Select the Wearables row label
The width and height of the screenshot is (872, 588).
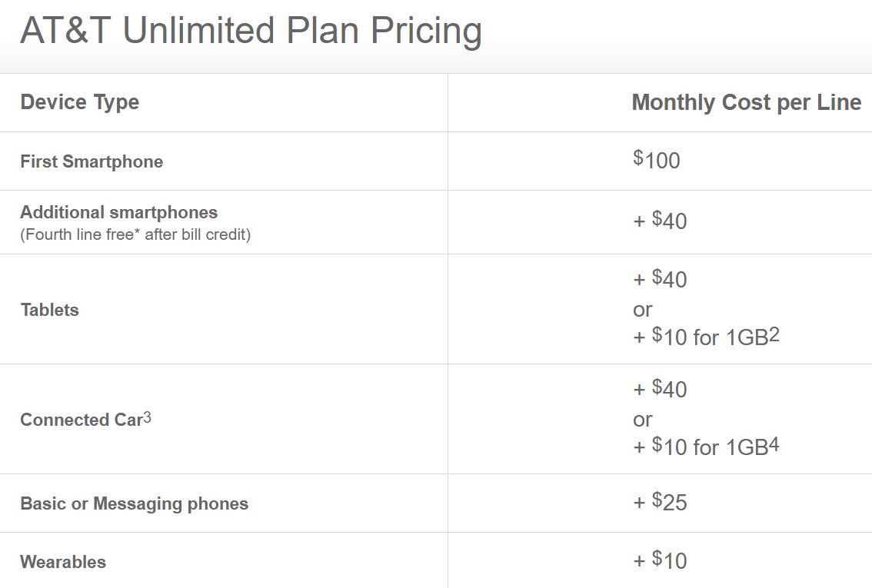pos(63,562)
